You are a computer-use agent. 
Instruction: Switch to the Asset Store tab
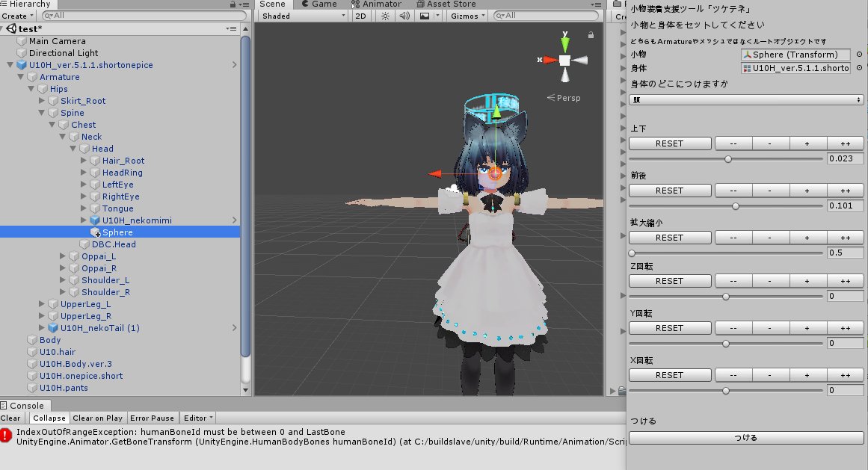446,4
